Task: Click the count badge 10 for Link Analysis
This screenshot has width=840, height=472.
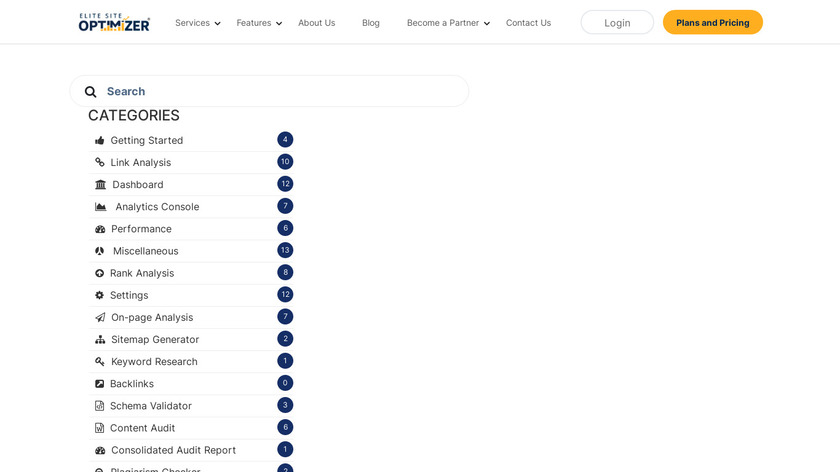Action: pyautogui.click(x=285, y=162)
